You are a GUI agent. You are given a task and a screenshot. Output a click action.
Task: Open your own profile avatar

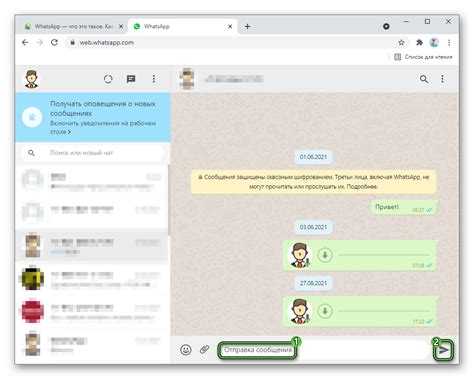32,79
